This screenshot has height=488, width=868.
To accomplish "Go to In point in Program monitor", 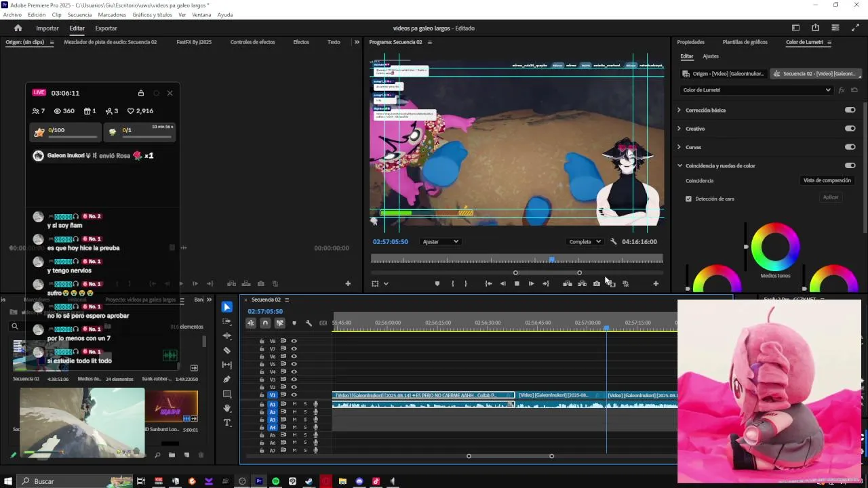I will click(x=488, y=283).
